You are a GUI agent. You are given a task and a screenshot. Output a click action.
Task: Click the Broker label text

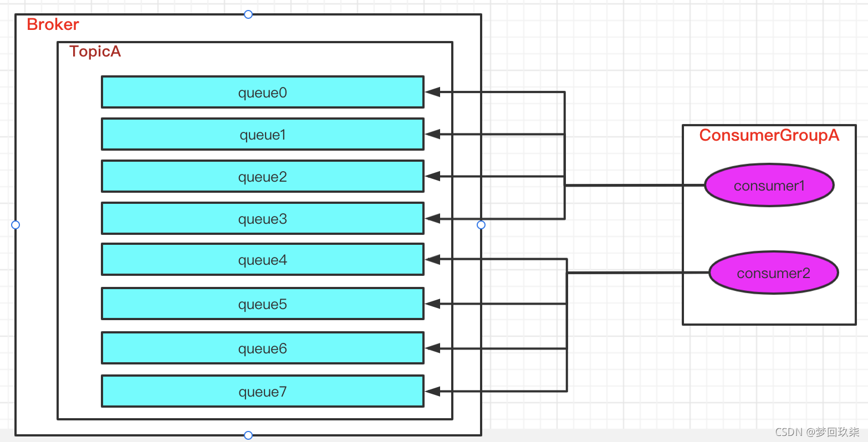(53, 25)
